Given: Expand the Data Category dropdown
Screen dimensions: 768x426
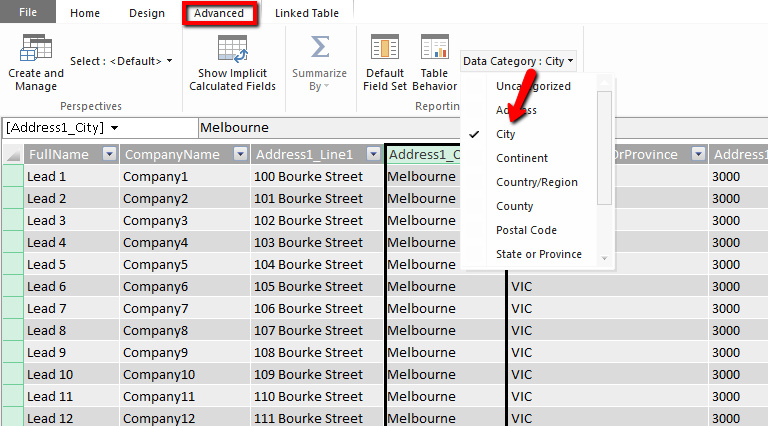Looking at the screenshot, I should coord(519,61).
